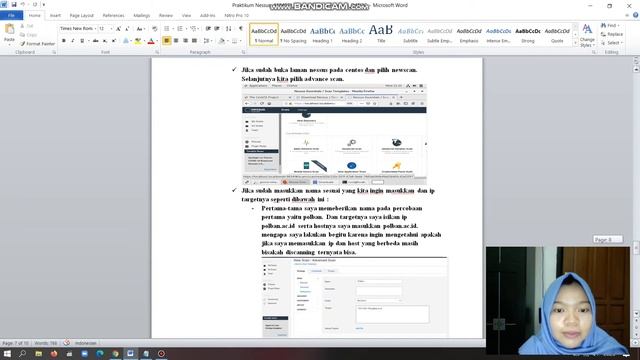Image resolution: width=640 pixels, height=360 pixels.
Task: Switch to the References tab
Action: (x=113, y=16)
